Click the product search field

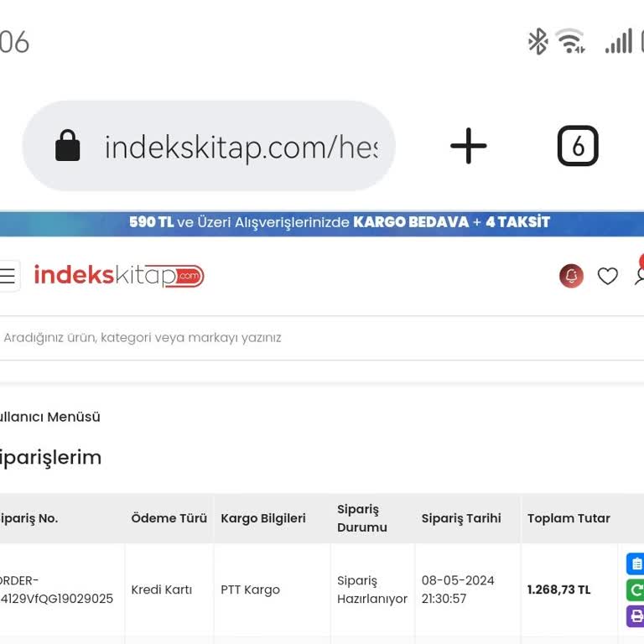tap(322, 338)
